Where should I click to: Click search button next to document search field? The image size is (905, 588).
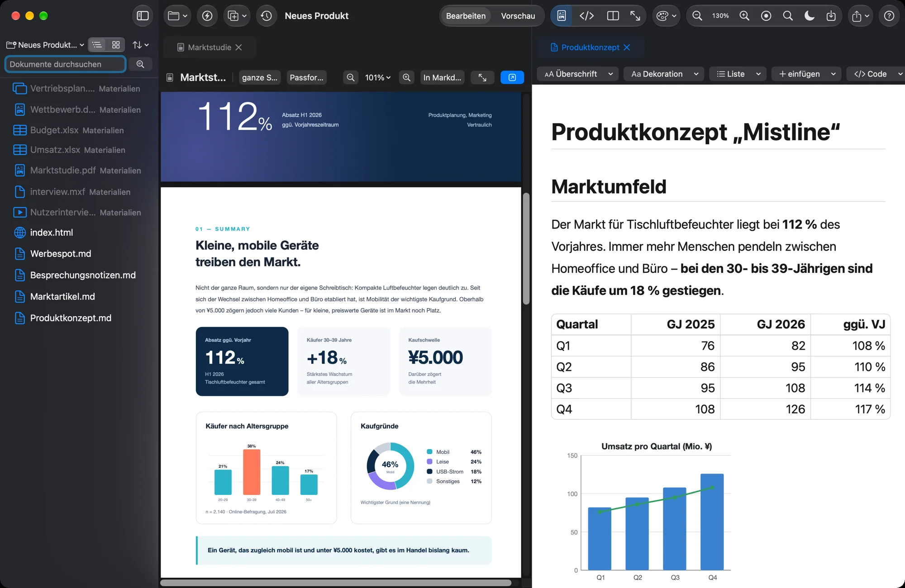[x=140, y=64]
